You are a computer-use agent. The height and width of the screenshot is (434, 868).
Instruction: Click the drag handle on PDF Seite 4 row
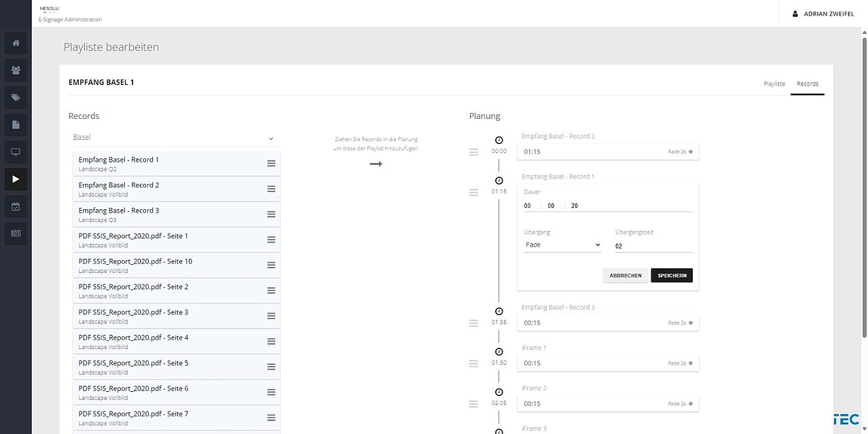point(271,342)
